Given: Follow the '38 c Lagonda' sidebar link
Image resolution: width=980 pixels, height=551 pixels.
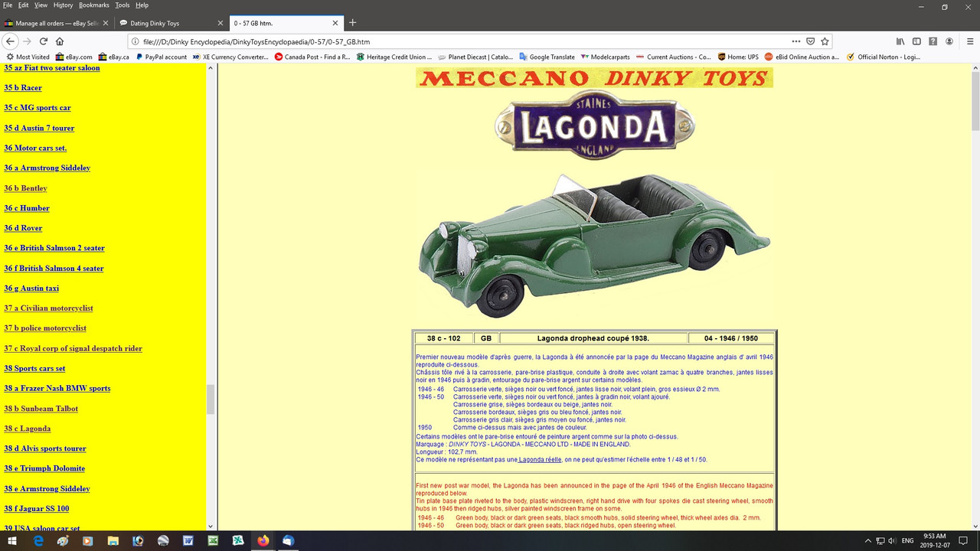Looking at the screenshot, I should pyautogui.click(x=27, y=429).
